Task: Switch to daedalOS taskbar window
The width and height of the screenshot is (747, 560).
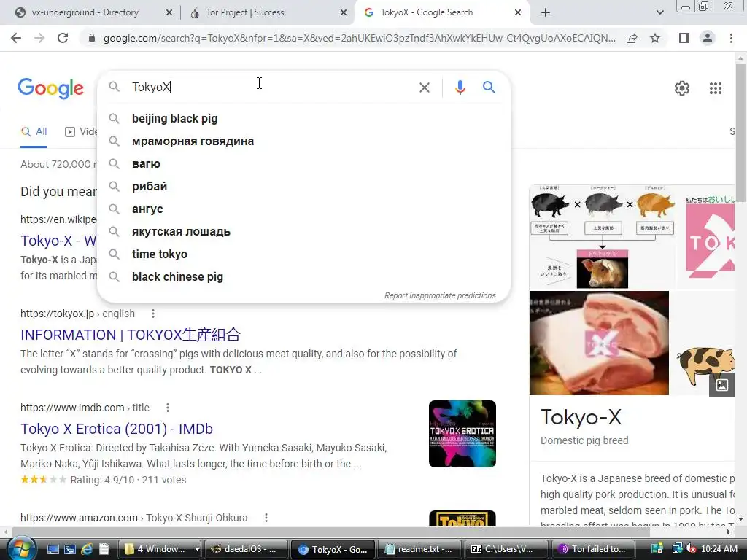Action: tap(245, 549)
